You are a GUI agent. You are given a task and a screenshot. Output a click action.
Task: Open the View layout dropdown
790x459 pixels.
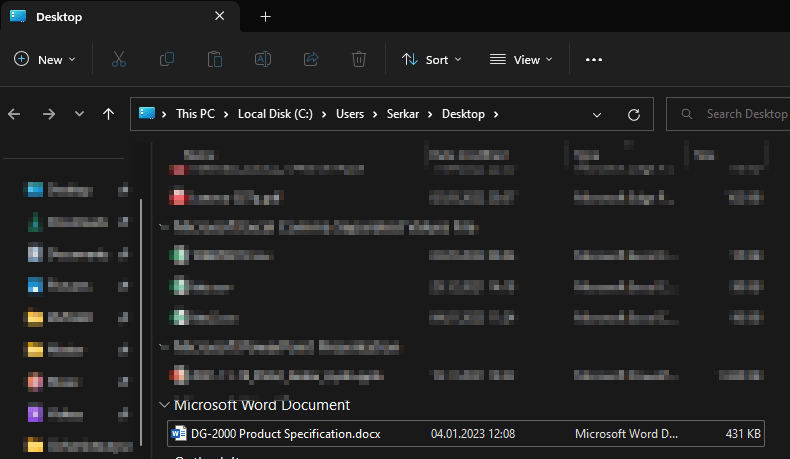click(521, 59)
